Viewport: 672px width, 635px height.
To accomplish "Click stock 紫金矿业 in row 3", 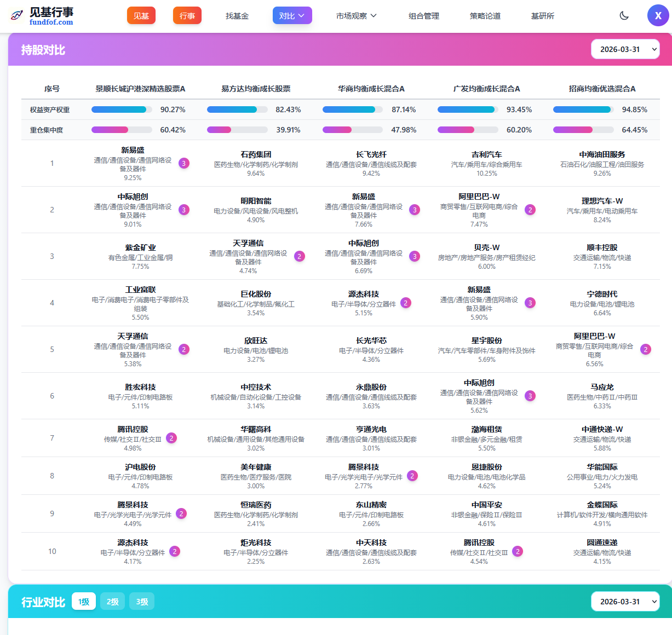I will click(140, 247).
